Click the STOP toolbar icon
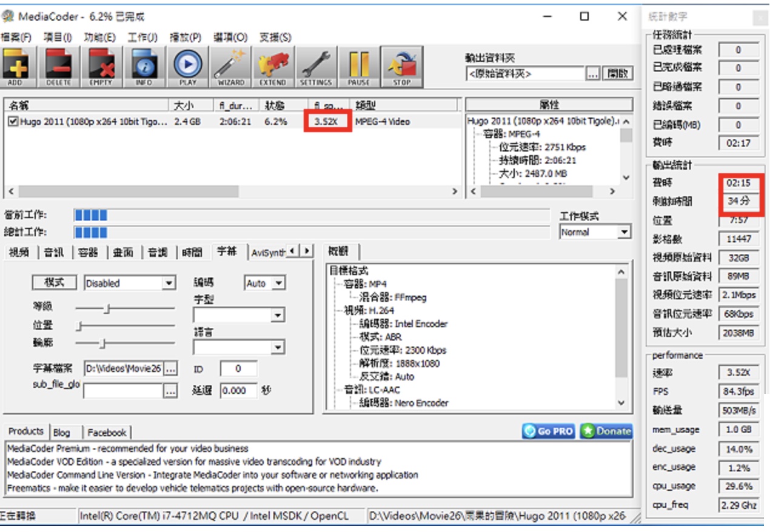The height and width of the screenshot is (532, 770). tap(402, 67)
